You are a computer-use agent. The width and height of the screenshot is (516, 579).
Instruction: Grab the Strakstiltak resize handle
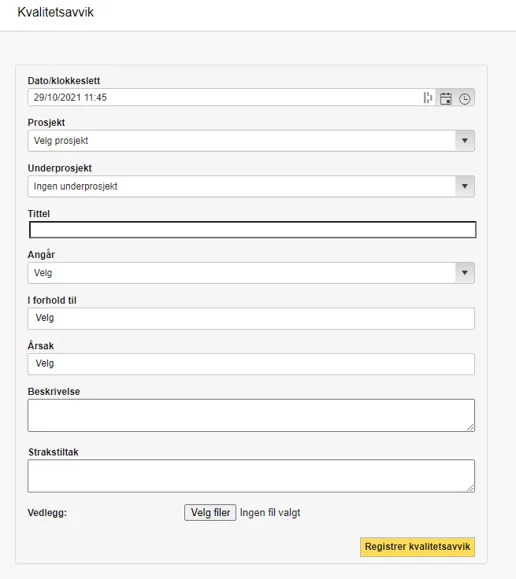470,488
